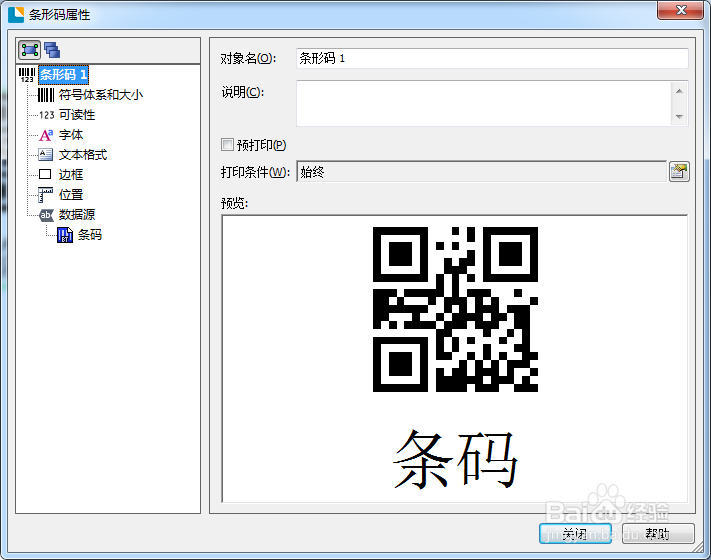Screen dimensions: 711x560
Task: Select the single object view icon
Action: point(29,50)
